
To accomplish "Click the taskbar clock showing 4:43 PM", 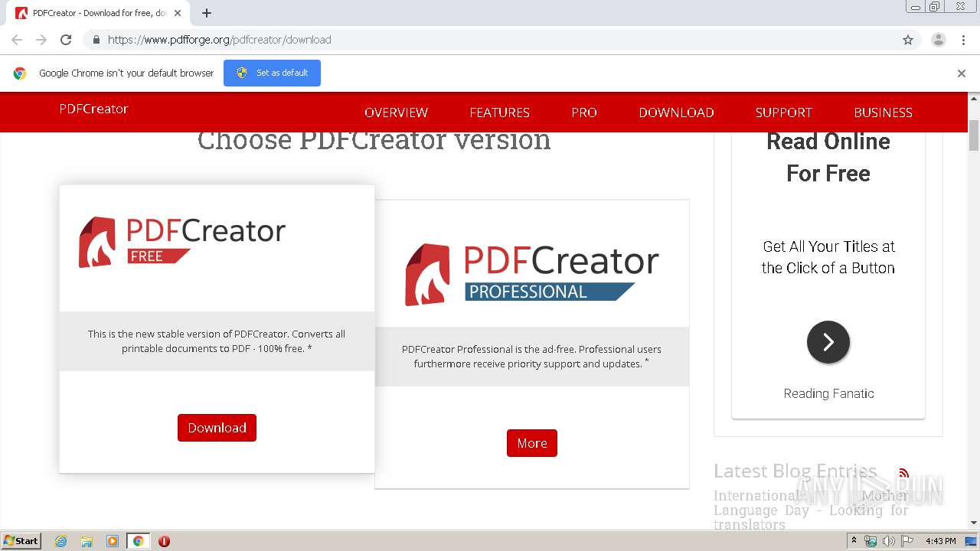I will pos(940,541).
